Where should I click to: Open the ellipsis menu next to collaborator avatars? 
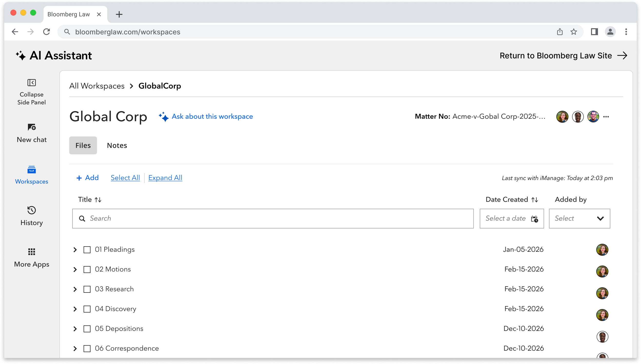(x=607, y=117)
